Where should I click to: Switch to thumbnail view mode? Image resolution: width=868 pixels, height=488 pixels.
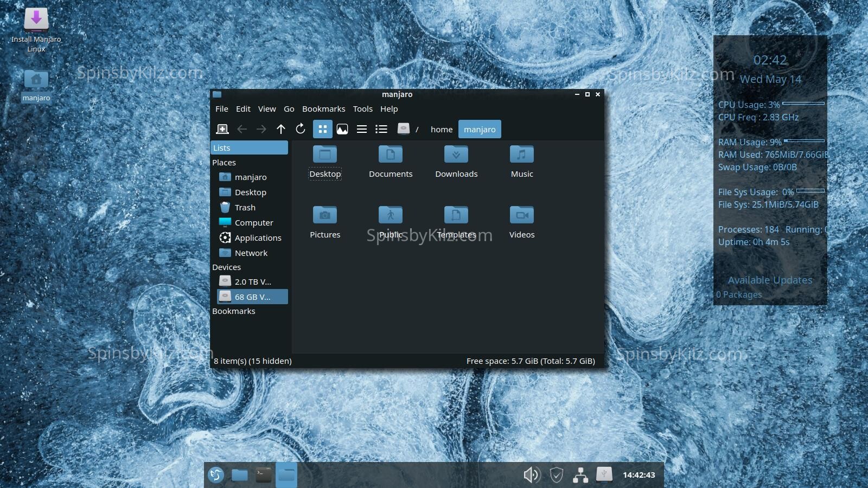point(342,129)
